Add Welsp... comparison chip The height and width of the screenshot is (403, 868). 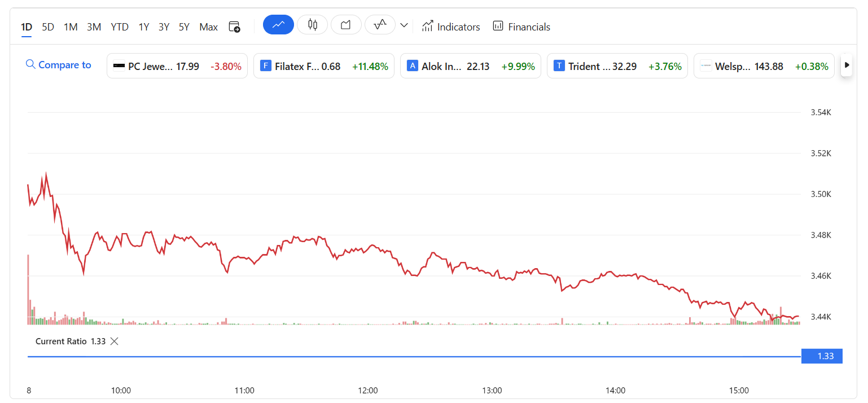coord(764,66)
